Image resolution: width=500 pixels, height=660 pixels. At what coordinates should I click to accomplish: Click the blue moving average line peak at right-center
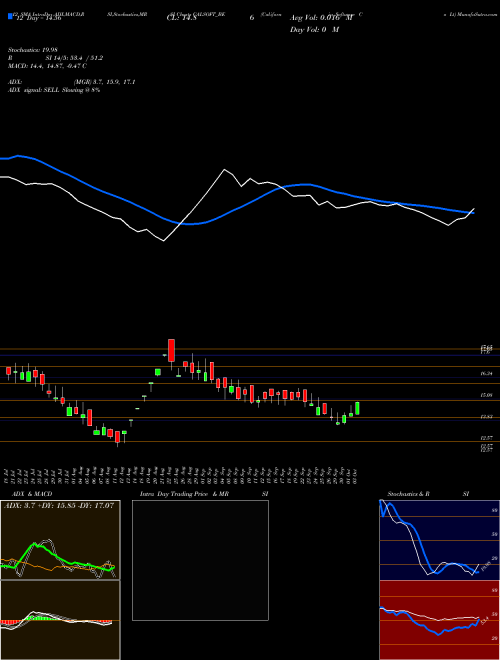coord(306,184)
